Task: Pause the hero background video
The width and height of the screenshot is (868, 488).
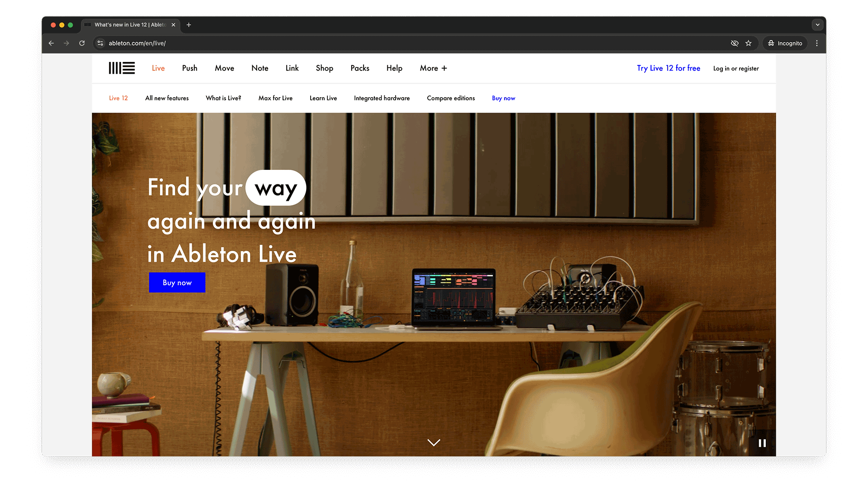Action: point(762,442)
